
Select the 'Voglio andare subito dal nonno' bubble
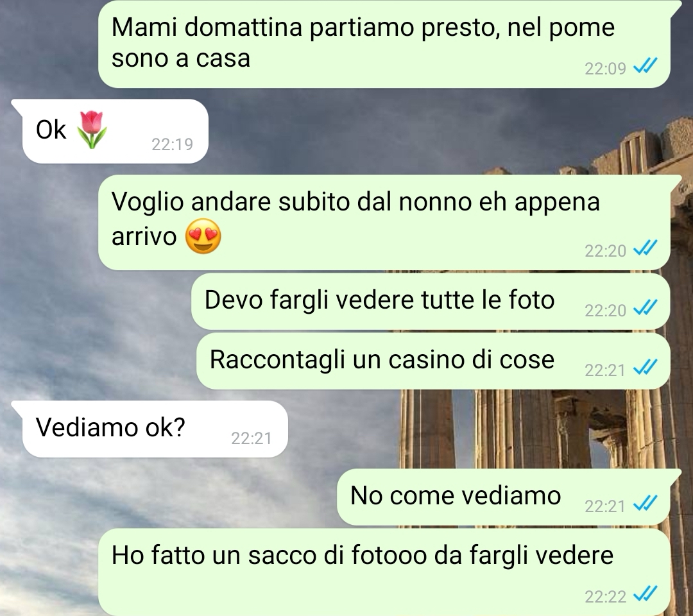(x=384, y=222)
